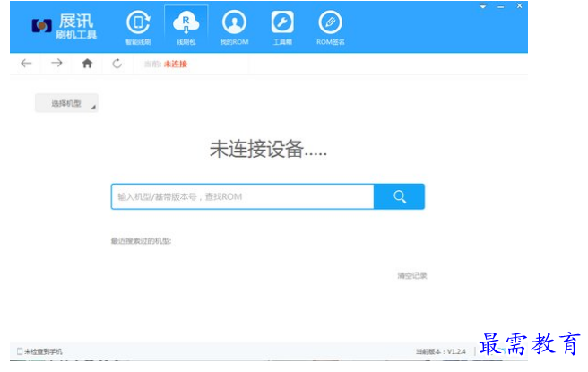Open the ROM签名 signing tab
The height and width of the screenshot is (372, 588).
(x=331, y=28)
